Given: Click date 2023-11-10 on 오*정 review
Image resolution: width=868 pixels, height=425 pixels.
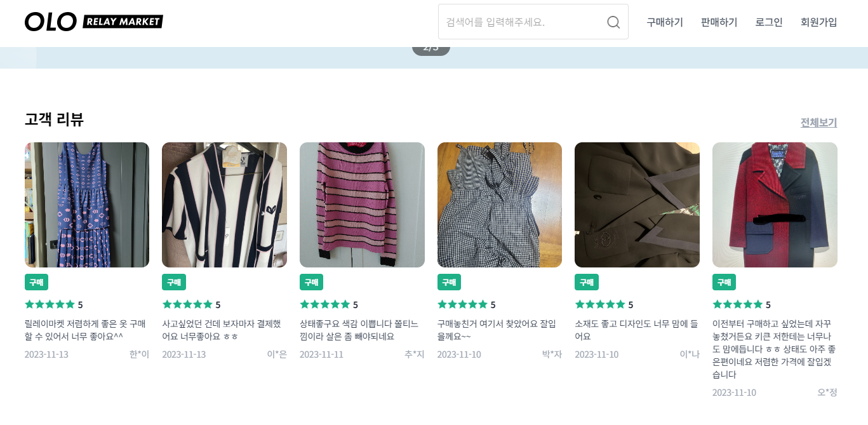Looking at the screenshot, I should pos(734,392).
